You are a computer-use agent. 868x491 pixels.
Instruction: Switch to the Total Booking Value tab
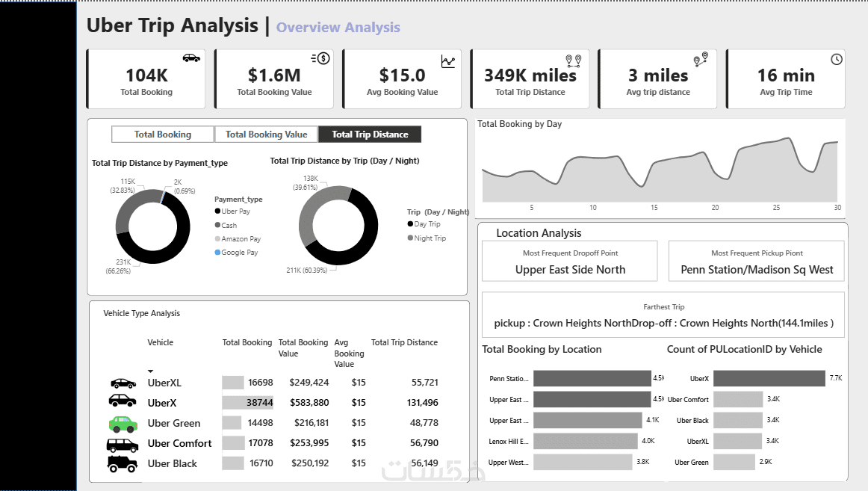click(266, 135)
